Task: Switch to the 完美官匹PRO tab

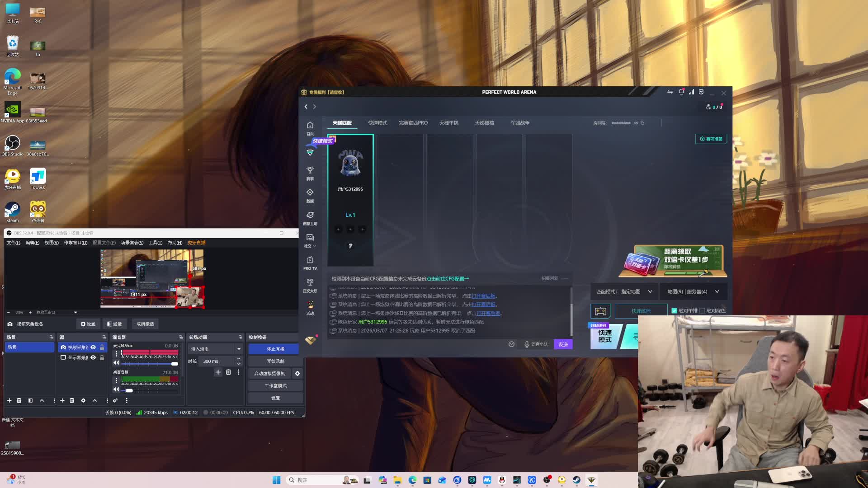Action: tap(413, 123)
